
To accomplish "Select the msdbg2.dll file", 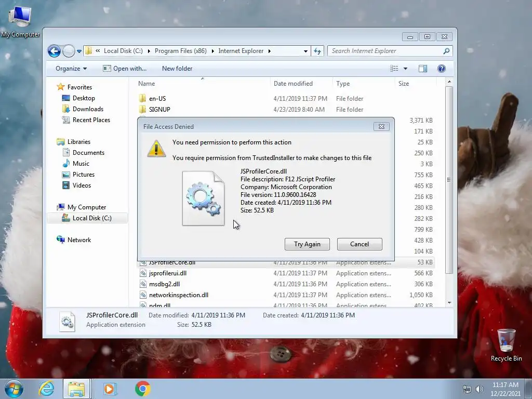I will [x=164, y=284].
